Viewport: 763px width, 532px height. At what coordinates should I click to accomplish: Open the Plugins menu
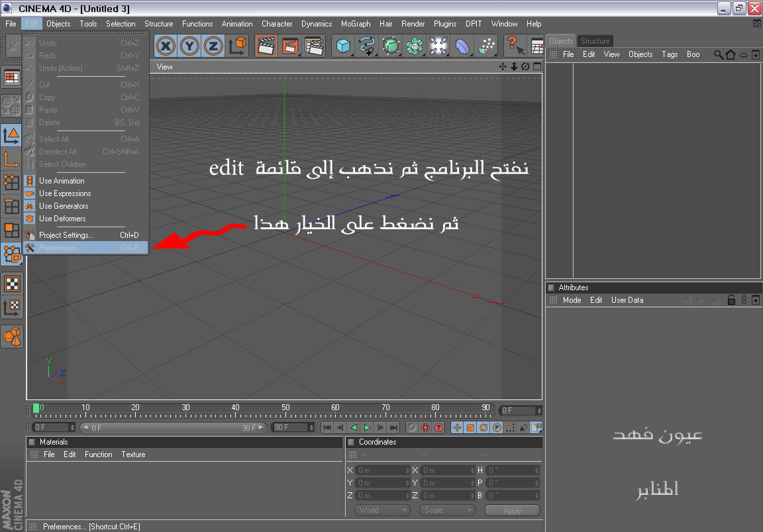click(445, 24)
